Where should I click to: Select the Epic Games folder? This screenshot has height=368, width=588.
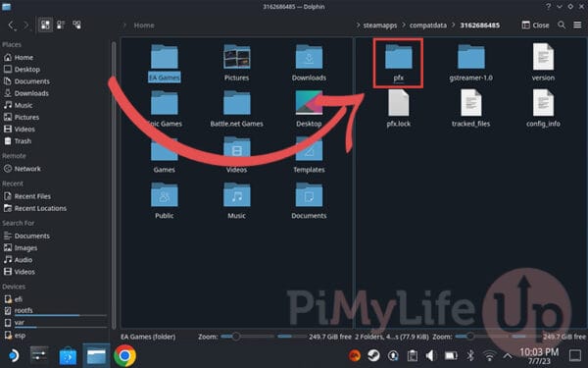(165, 109)
